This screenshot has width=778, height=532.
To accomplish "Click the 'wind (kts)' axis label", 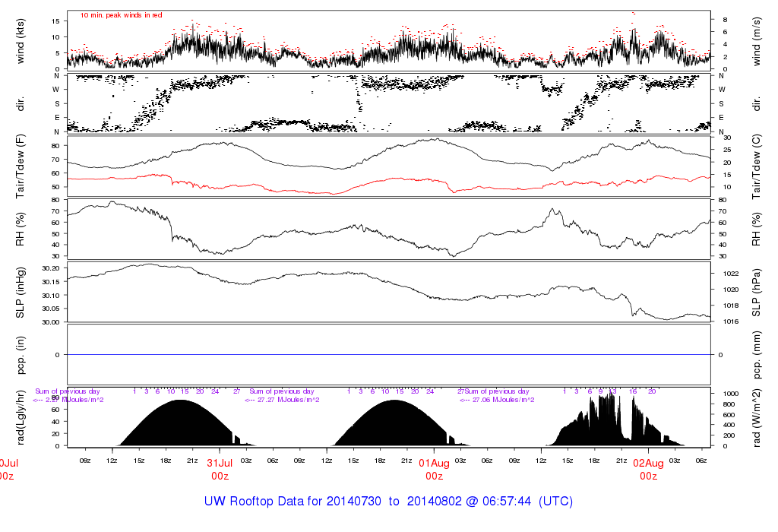I will [x=21, y=41].
